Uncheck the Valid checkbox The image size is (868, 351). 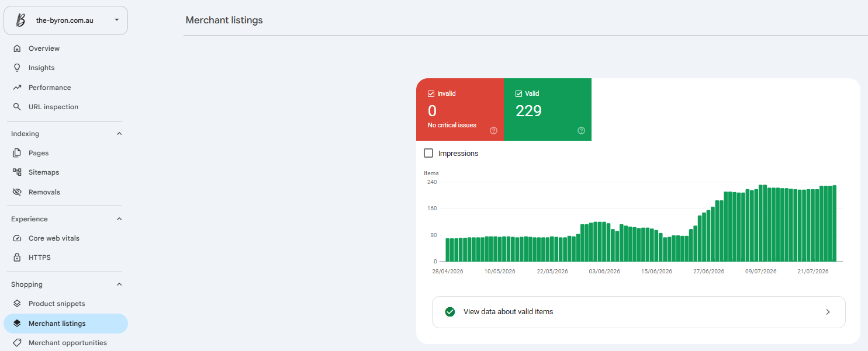[518, 93]
